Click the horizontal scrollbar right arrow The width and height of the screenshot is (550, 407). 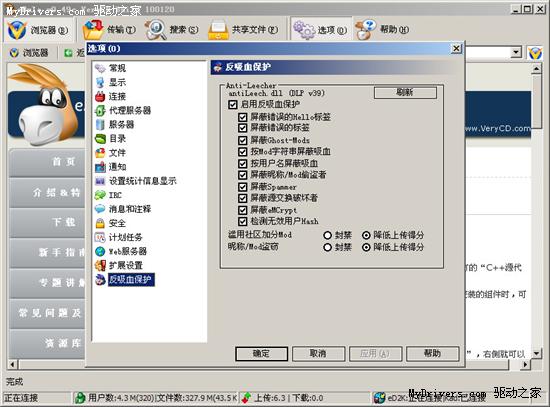pyautogui.click(x=525, y=365)
